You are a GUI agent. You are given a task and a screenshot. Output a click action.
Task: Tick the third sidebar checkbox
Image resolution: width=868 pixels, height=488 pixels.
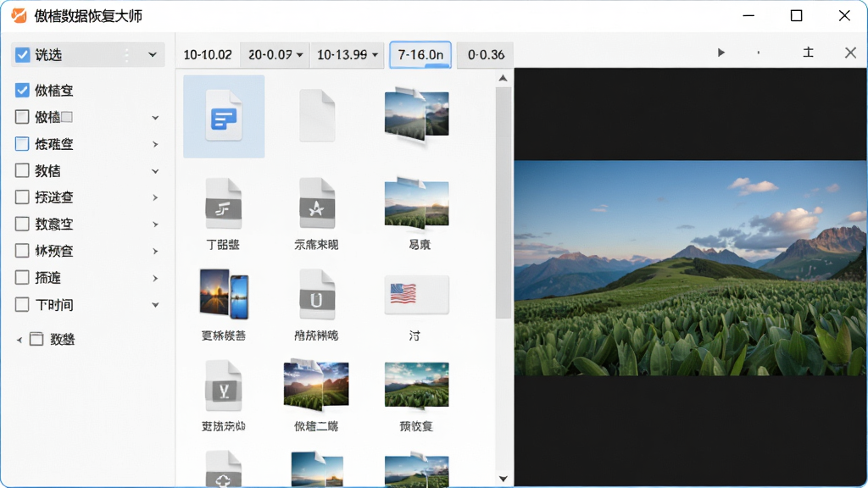pyautogui.click(x=22, y=117)
